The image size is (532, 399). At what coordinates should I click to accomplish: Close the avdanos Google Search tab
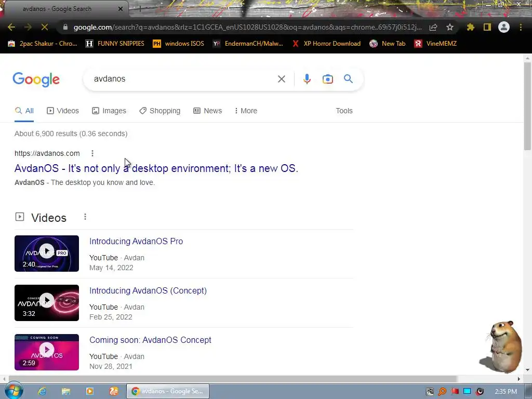pyautogui.click(x=121, y=9)
